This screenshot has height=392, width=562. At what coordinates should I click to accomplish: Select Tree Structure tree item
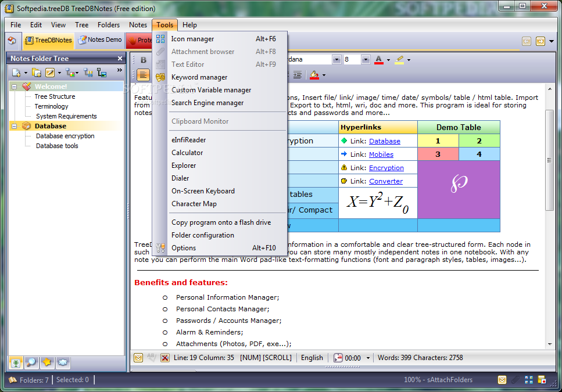coord(55,96)
